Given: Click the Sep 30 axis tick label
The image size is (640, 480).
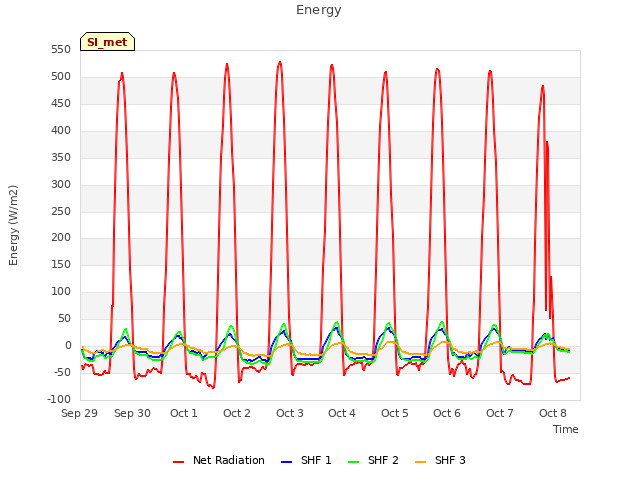Looking at the screenshot, I should pyautogui.click(x=132, y=413).
